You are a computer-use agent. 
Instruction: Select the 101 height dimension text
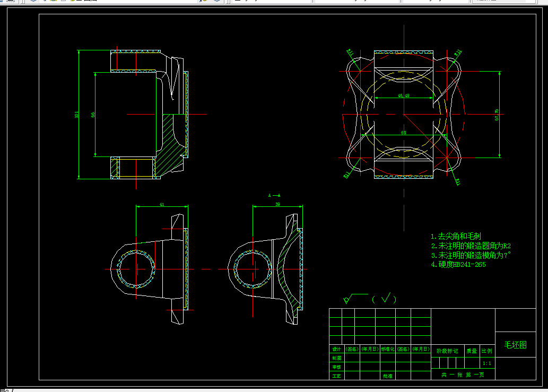click(x=76, y=114)
